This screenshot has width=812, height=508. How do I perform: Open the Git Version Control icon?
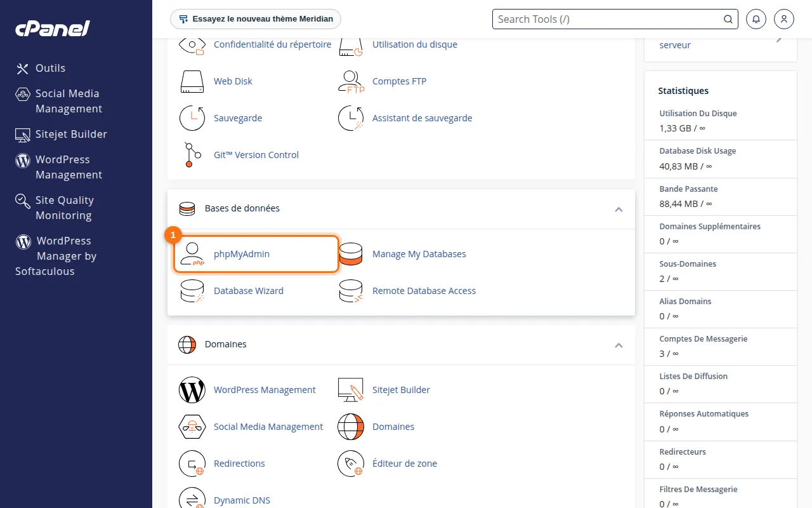tap(192, 155)
